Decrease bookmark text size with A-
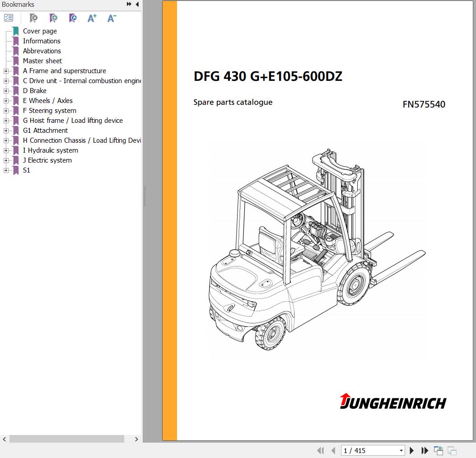This screenshot has height=458, width=476. [112, 18]
